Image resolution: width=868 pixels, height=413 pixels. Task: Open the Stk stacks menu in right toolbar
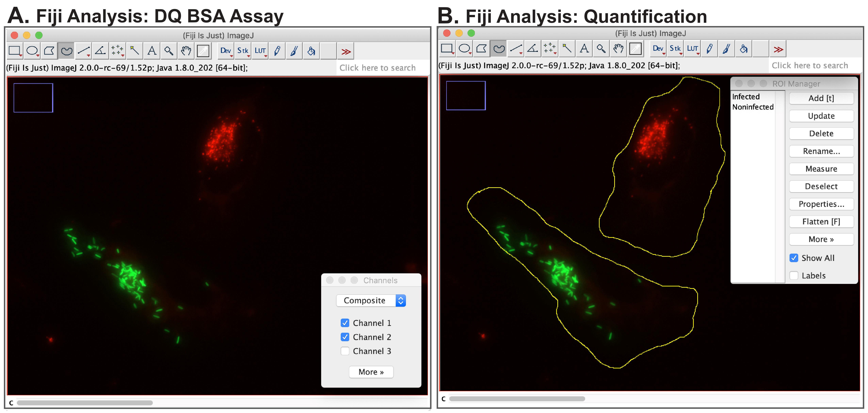coord(675,49)
